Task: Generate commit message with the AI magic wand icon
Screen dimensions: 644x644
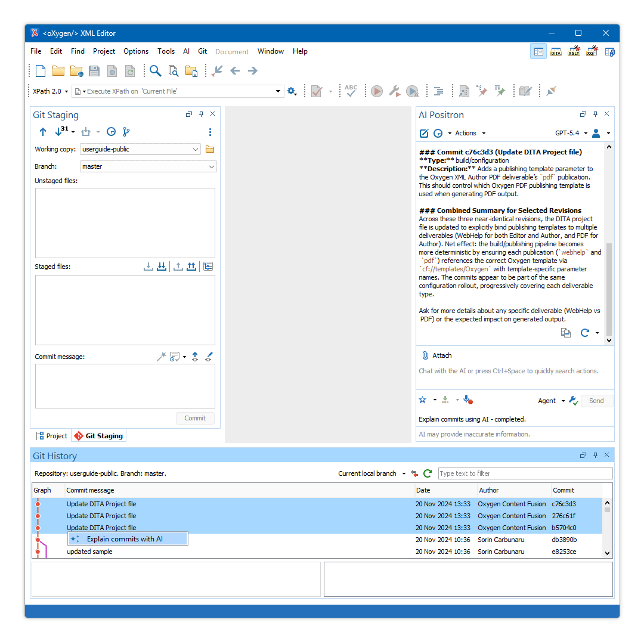Action: [161, 356]
